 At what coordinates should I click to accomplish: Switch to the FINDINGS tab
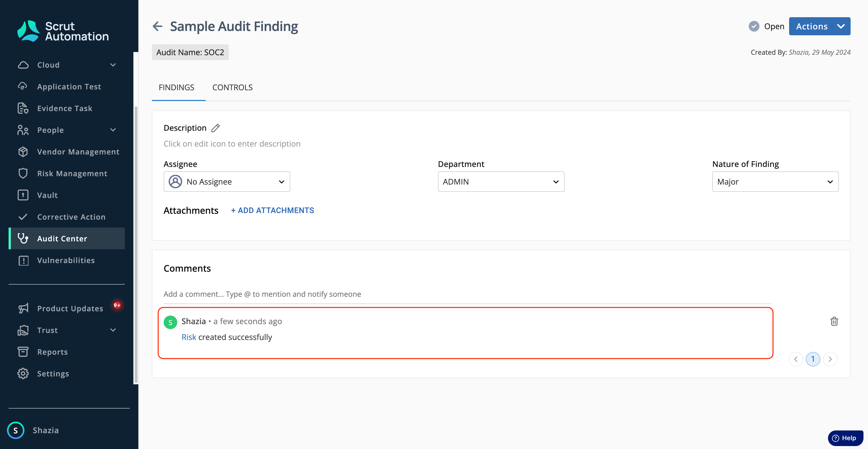click(176, 87)
